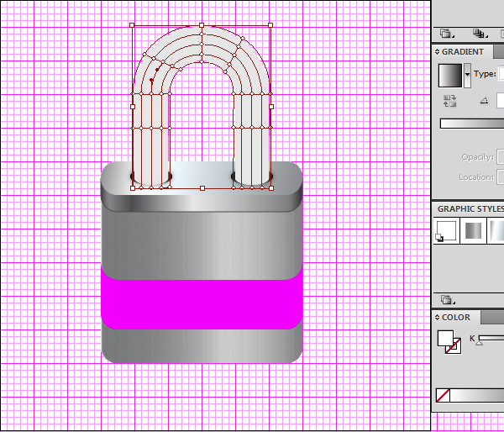The image size is (504, 432).
Task: Click the top-right bounding box handle
Action: tap(270, 25)
